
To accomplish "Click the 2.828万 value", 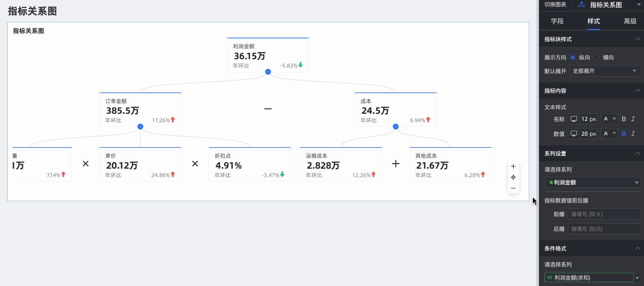I will [x=323, y=166].
